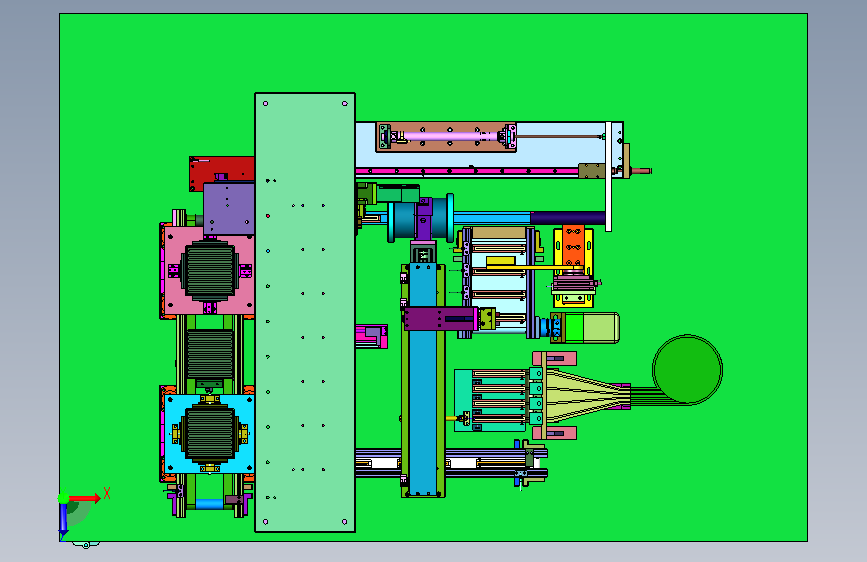
Task: Select the green circular disc at right
Action: [x=687, y=369]
